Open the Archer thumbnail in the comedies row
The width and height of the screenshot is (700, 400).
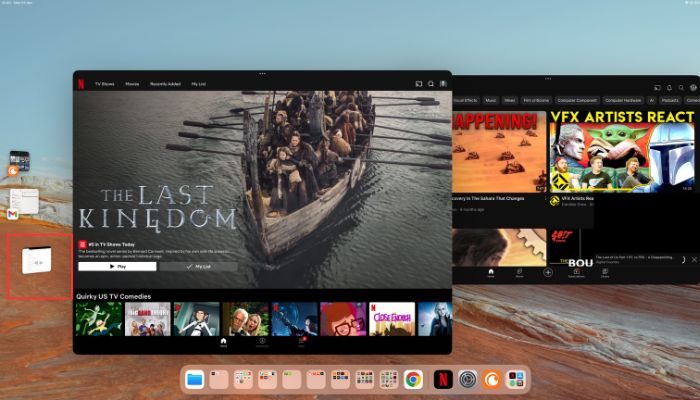coord(196,319)
